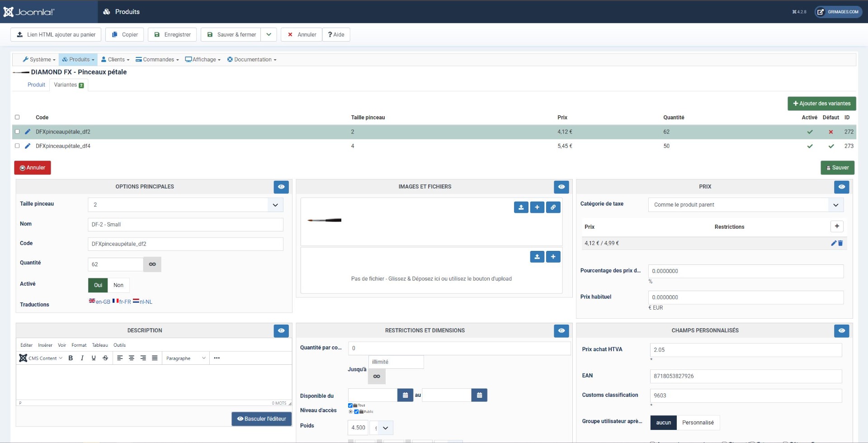868x443 pixels.
Task: Open the Poids unit dropdown
Action: (381, 428)
